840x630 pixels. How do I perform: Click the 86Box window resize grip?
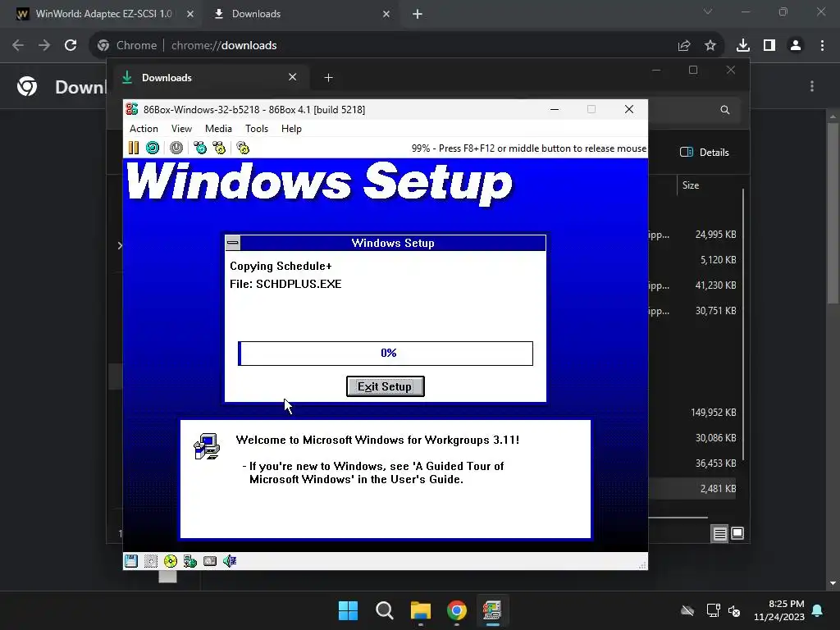642,564
